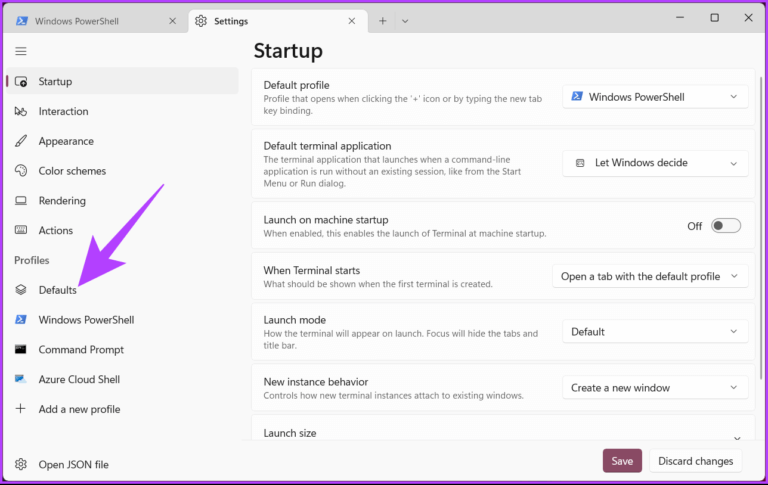Close the Windows PowerShell tab
The height and width of the screenshot is (485, 768).
pyautogui.click(x=172, y=21)
